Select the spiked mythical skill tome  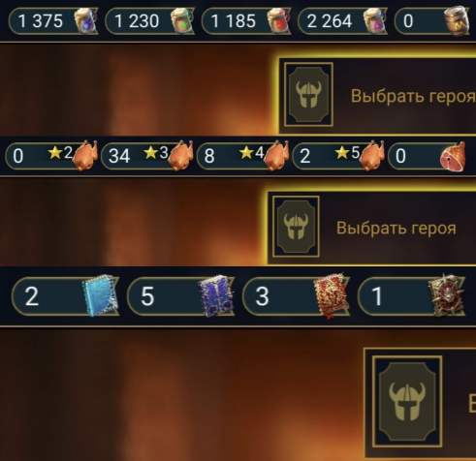[x=447, y=294]
